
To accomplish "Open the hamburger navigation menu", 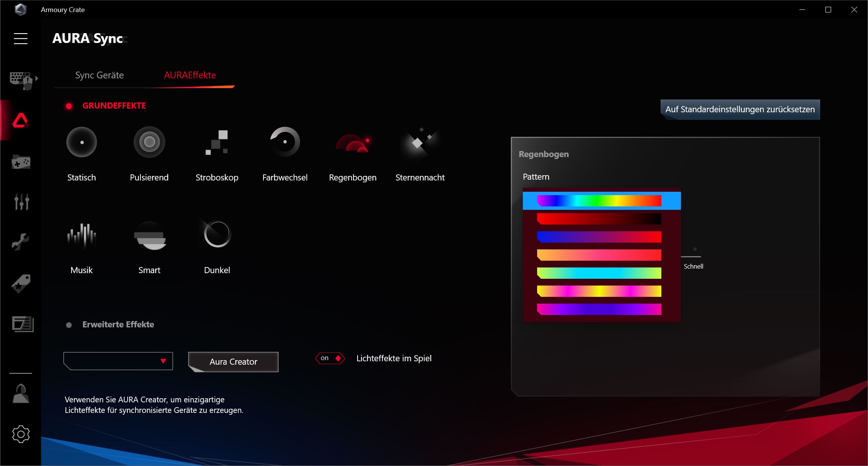I will tap(21, 38).
